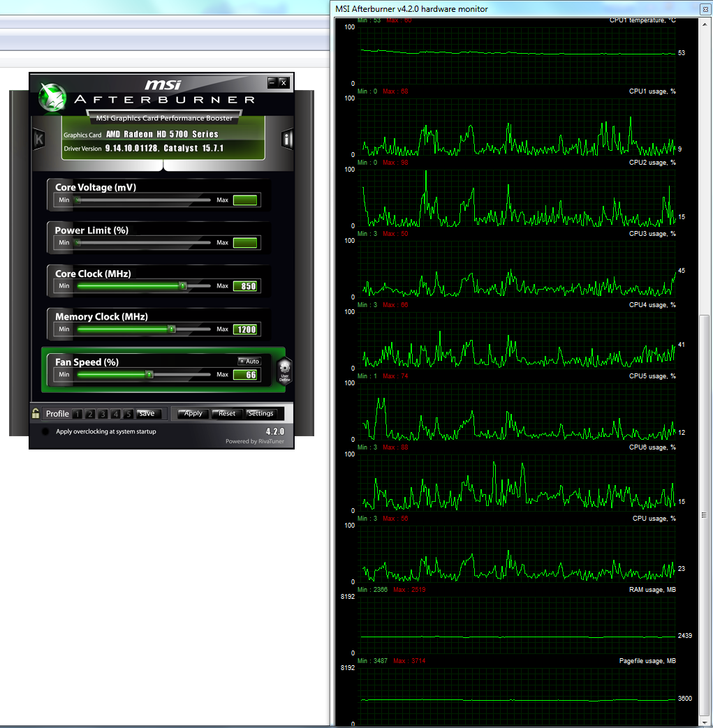Unlock profiles with the padlock icon
Viewport: 713px width, 728px height.
coord(36,413)
